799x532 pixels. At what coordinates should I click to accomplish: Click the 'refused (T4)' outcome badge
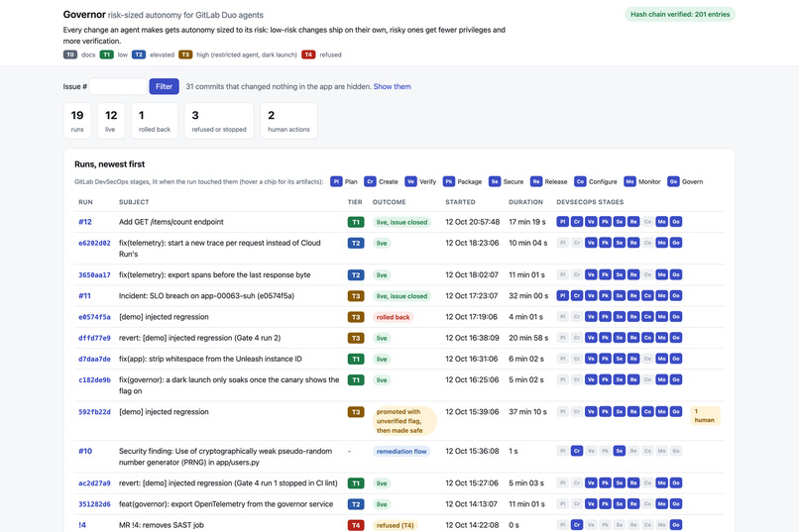[x=396, y=525]
